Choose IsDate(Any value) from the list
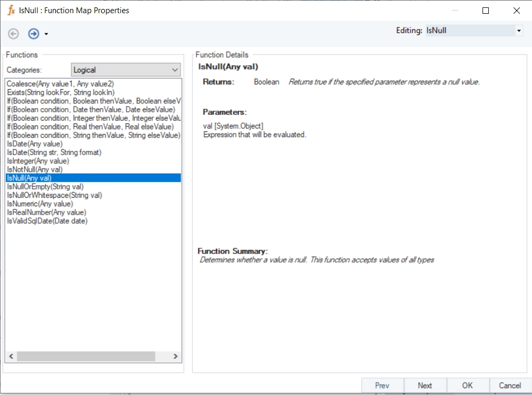 [35, 143]
